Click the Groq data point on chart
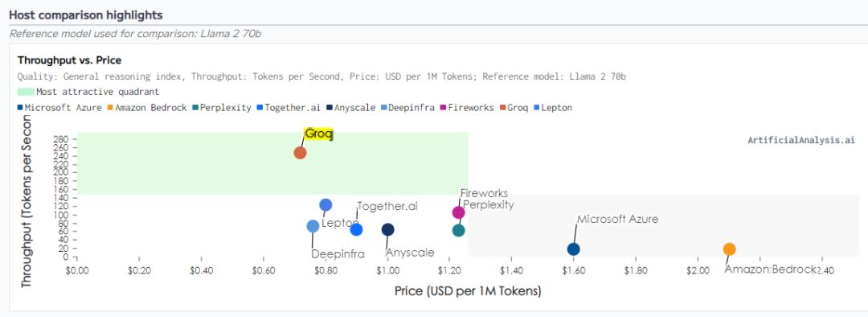This screenshot has width=868, height=317. tap(300, 152)
